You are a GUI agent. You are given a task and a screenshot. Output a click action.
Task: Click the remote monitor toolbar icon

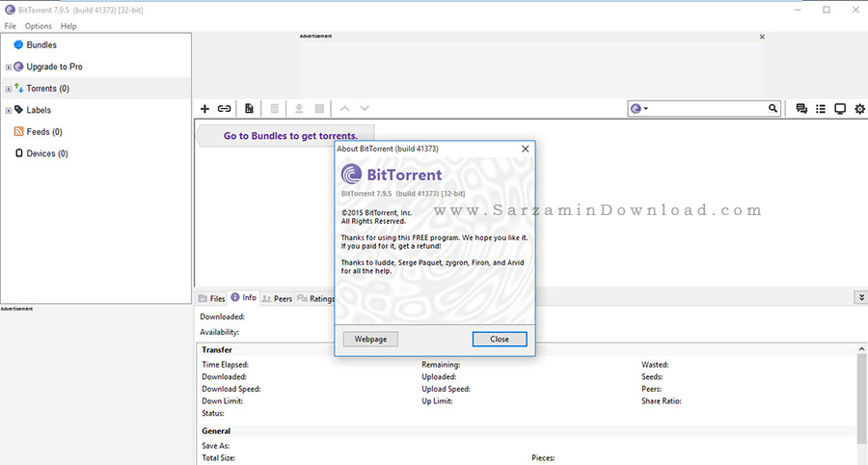pos(840,108)
